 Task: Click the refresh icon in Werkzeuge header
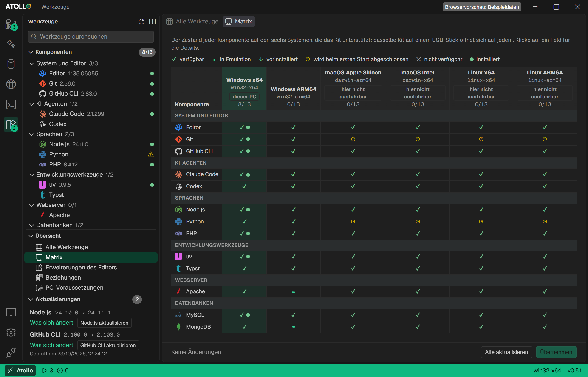141,22
